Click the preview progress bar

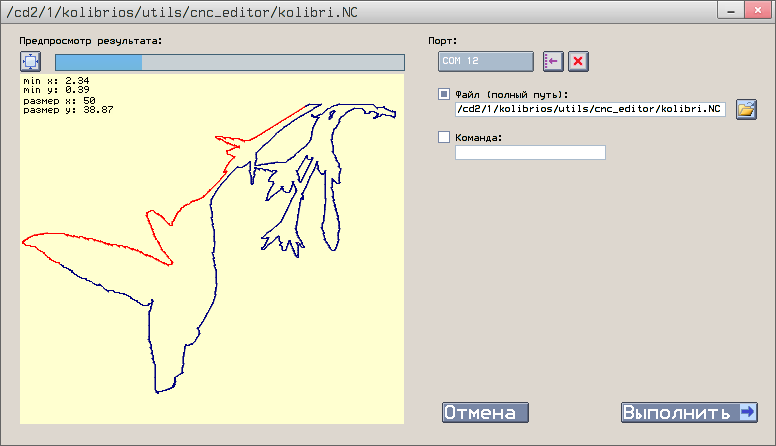click(x=230, y=62)
